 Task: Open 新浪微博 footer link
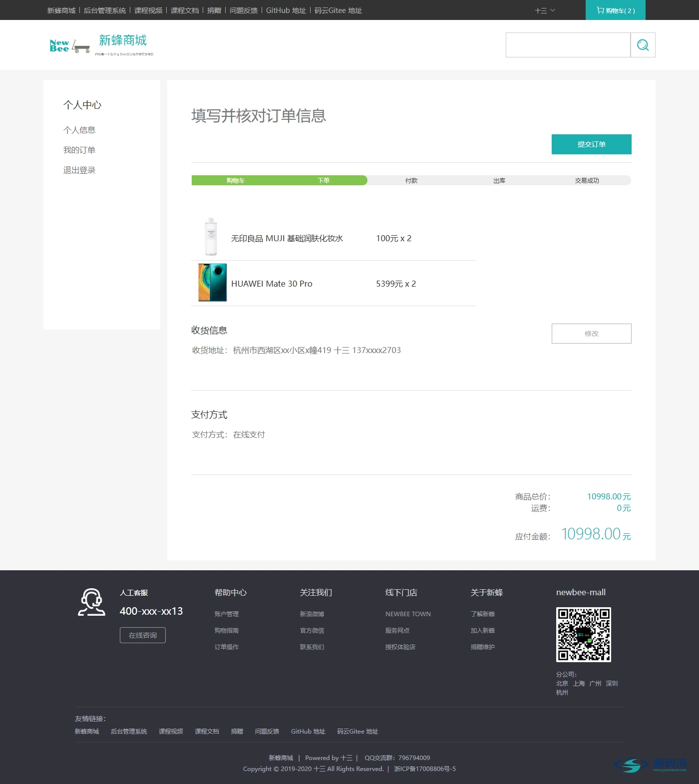(312, 614)
